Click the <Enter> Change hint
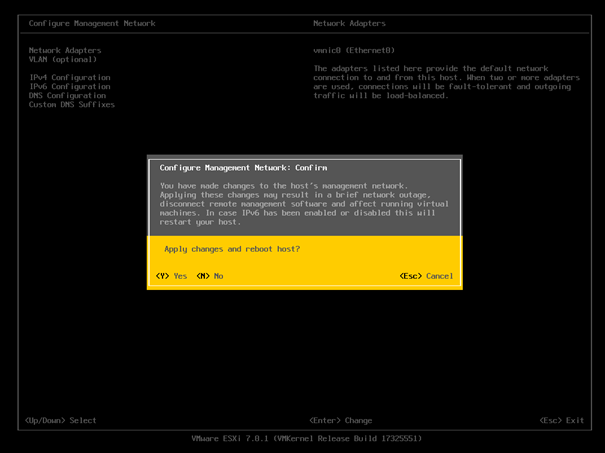605x453 pixels. click(340, 420)
